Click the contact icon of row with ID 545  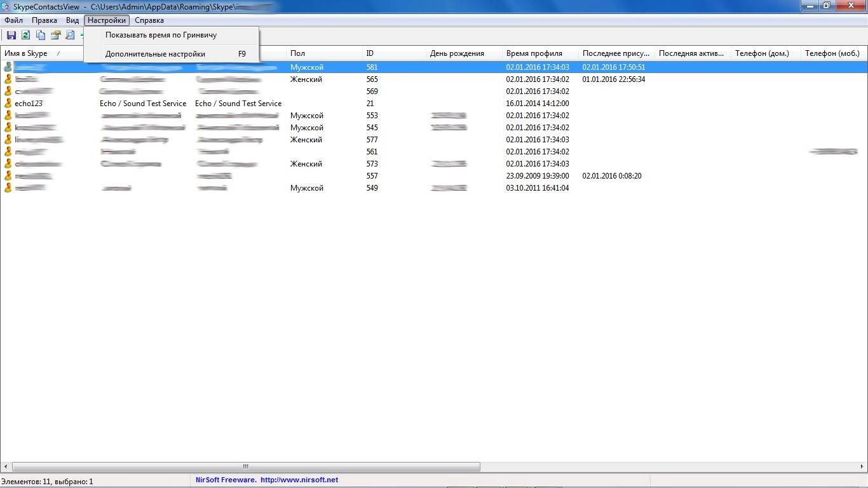tap(8, 127)
